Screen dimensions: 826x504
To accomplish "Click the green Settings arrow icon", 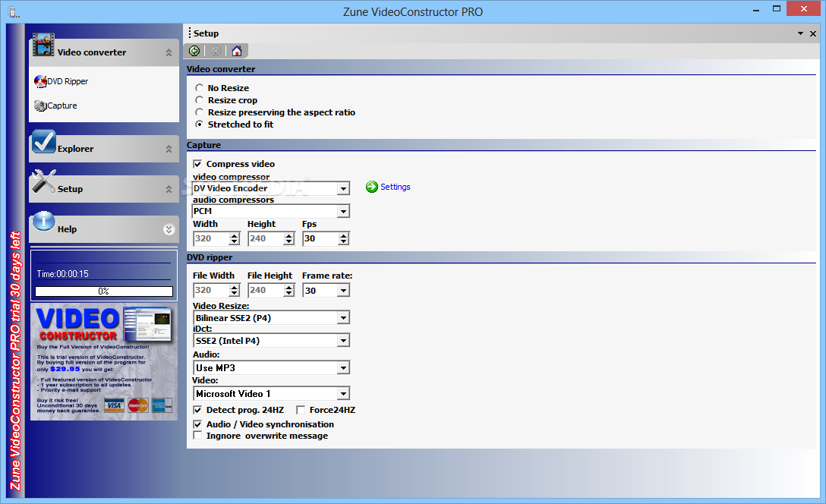I will (x=372, y=187).
